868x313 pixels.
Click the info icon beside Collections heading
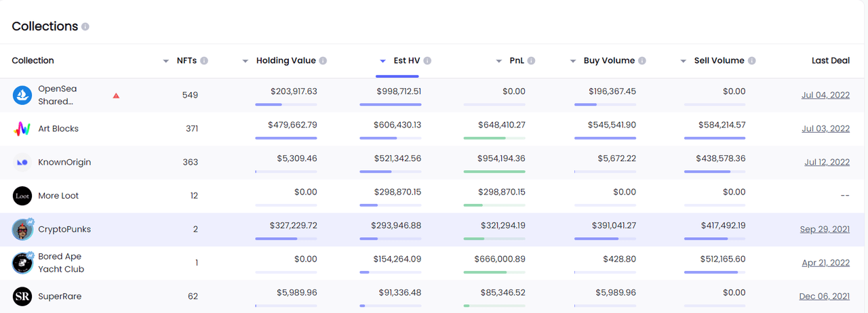(x=85, y=27)
